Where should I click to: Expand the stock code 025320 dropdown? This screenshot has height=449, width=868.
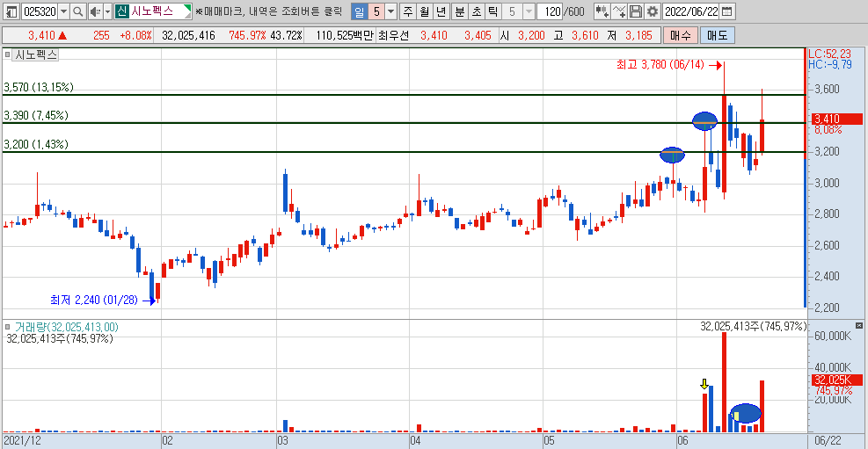(63, 11)
